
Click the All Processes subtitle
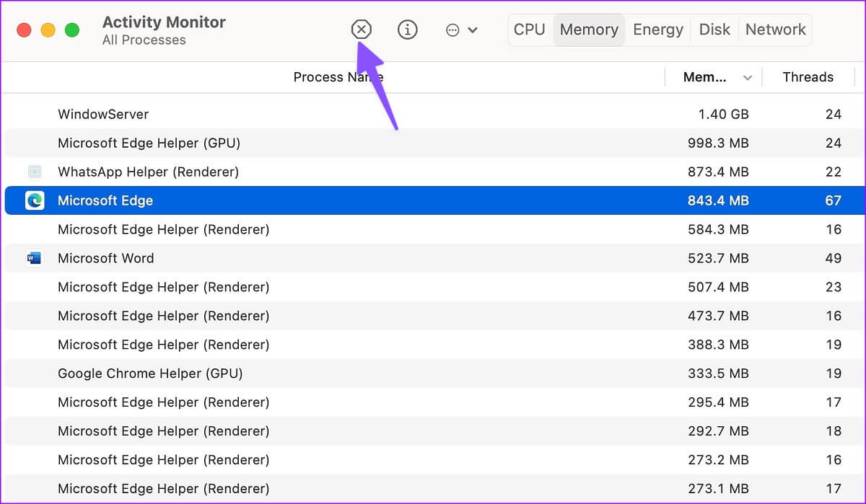click(x=144, y=40)
